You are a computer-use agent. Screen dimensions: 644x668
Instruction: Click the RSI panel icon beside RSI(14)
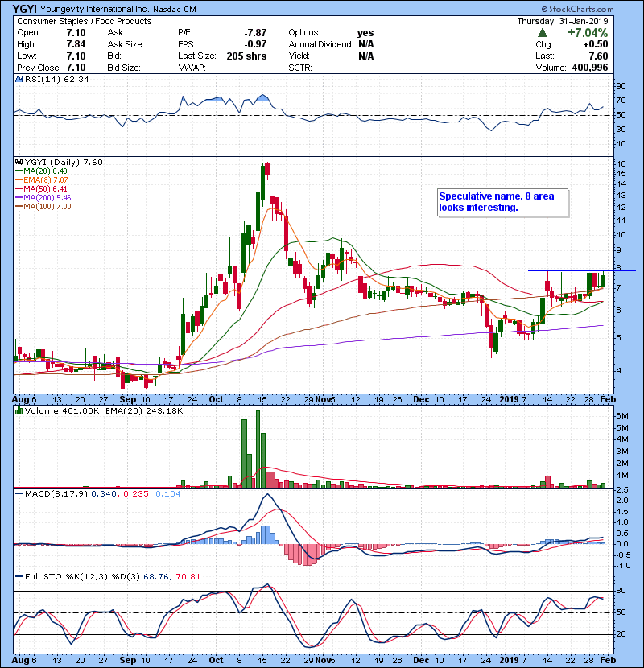[19, 79]
